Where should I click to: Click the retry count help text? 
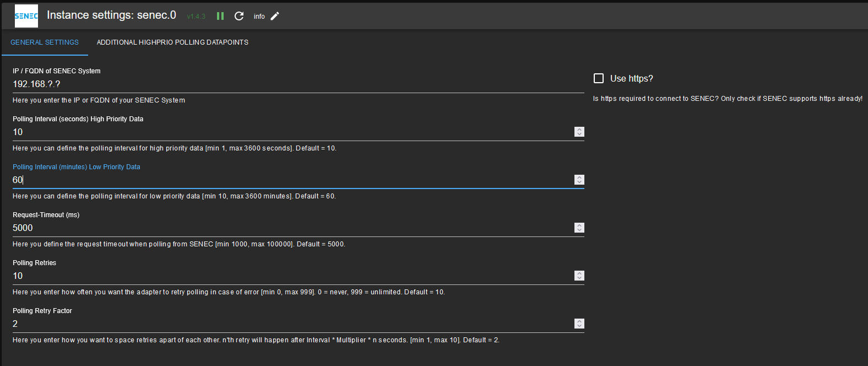click(229, 292)
